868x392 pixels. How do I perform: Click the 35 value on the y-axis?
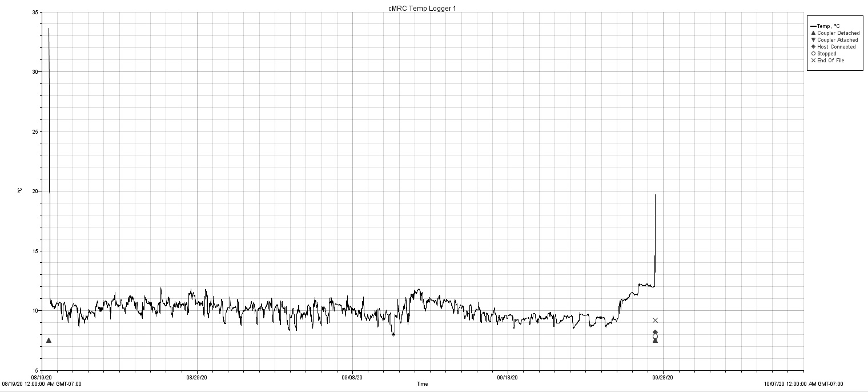(x=35, y=12)
